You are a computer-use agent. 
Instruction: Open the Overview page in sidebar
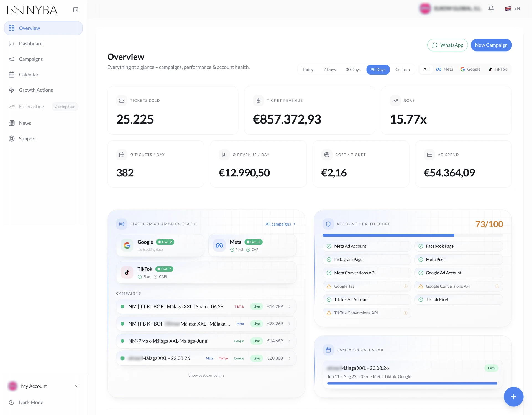(44, 28)
